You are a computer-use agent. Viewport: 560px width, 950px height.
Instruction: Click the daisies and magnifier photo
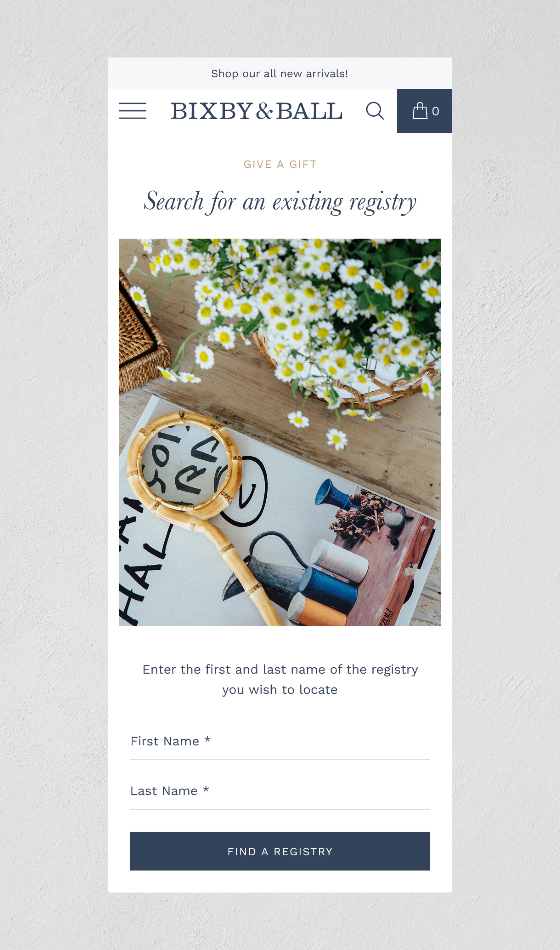[x=280, y=432]
